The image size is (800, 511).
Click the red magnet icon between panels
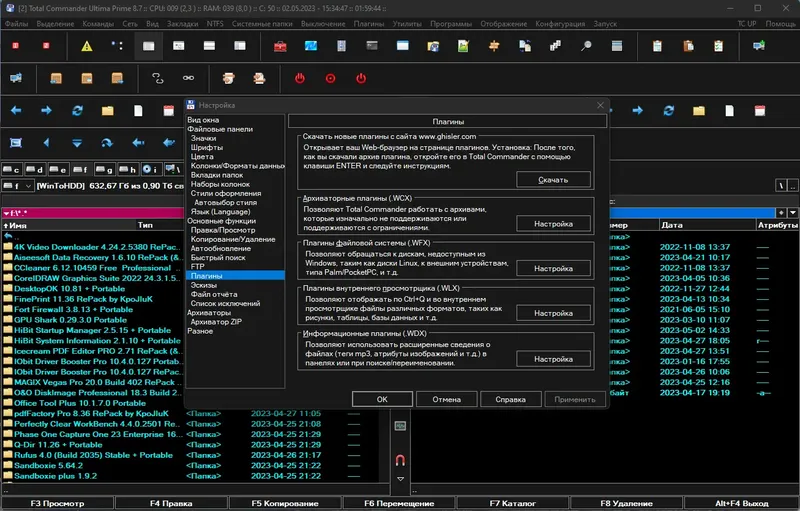pyautogui.click(x=400, y=461)
